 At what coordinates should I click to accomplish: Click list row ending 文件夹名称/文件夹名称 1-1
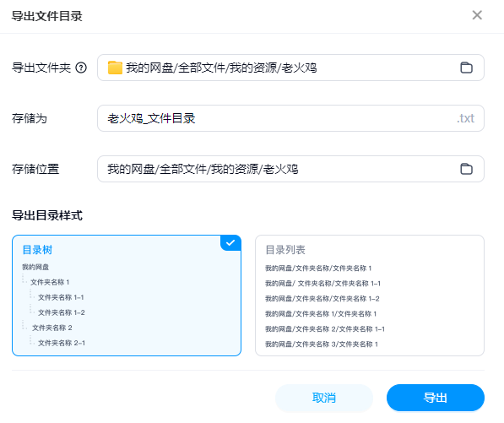tap(322, 283)
